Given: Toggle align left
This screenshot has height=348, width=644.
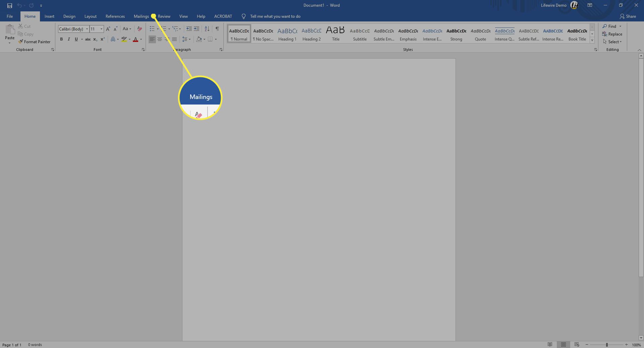Looking at the screenshot, I should click(152, 39).
